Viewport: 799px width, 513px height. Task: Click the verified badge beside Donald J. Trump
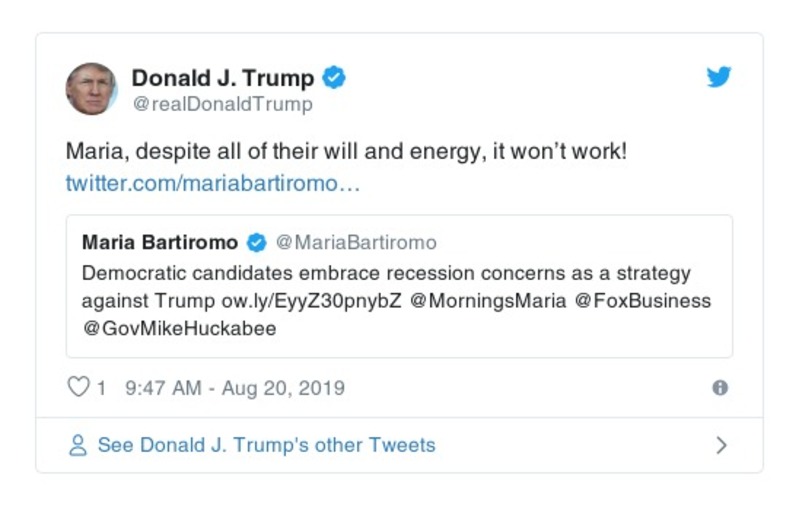pos(334,78)
